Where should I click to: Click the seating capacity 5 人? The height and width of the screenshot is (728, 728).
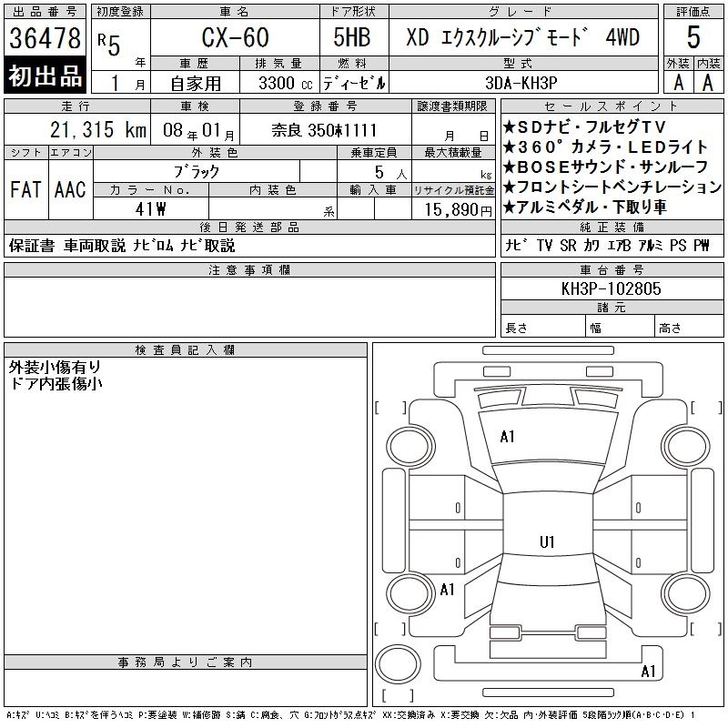(x=390, y=173)
